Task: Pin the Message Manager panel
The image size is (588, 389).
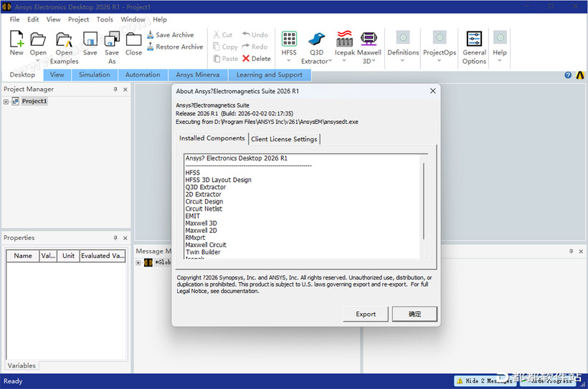Action: (x=571, y=251)
